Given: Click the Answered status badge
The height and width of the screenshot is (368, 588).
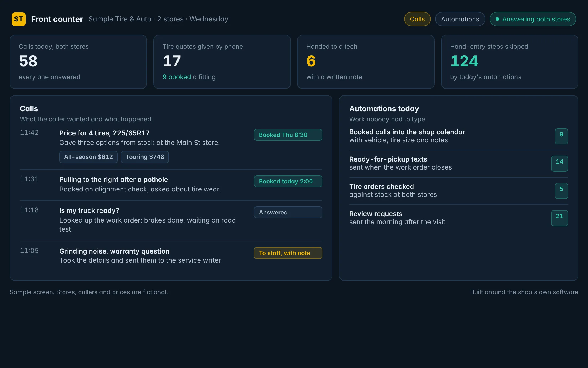Looking at the screenshot, I should pyautogui.click(x=288, y=212).
